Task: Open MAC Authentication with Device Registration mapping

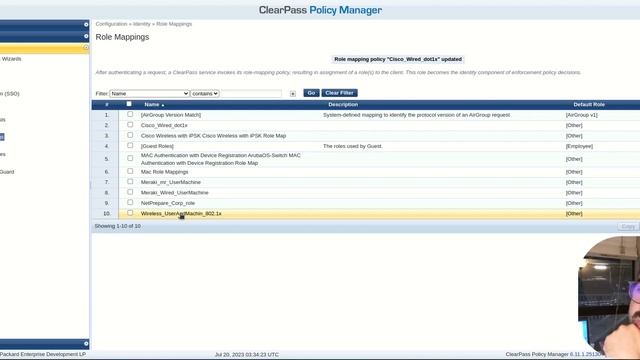Action: tap(221, 159)
